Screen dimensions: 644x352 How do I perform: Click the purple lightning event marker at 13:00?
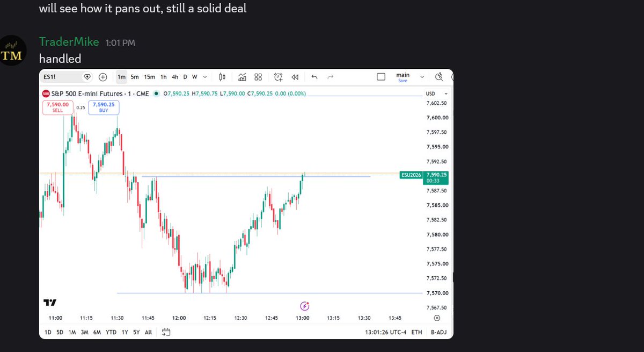point(304,306)
